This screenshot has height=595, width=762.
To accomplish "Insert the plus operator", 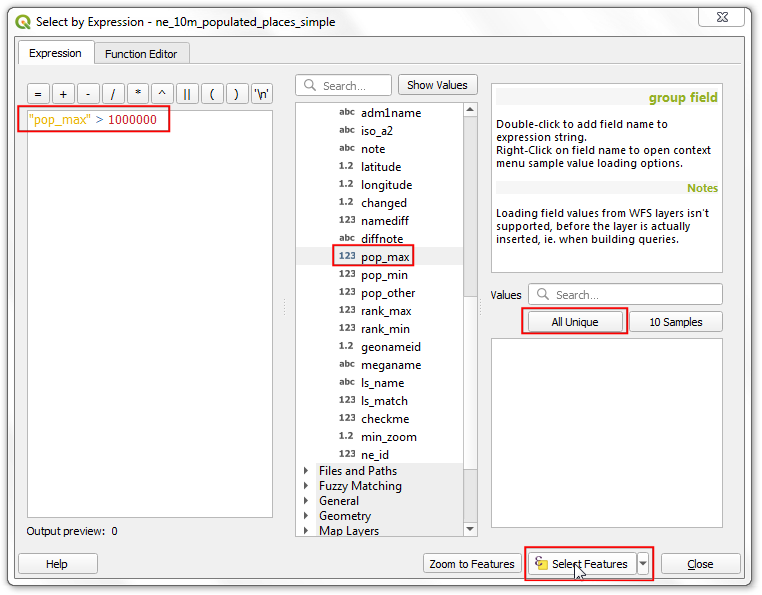I will (x=63, y=94).
